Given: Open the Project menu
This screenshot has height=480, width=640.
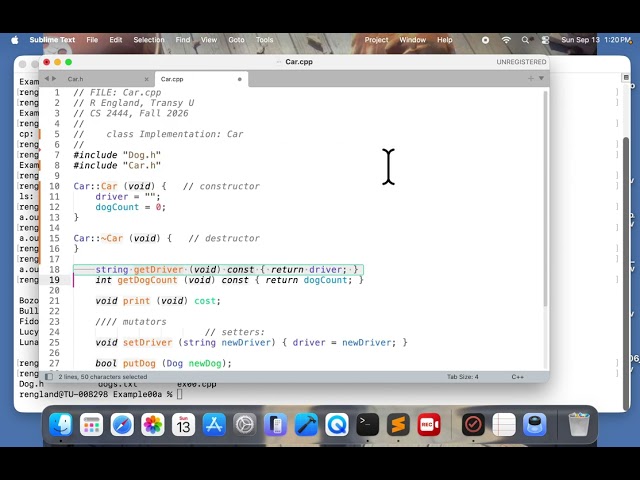Looking at the screenshot, I should (376, 40).
